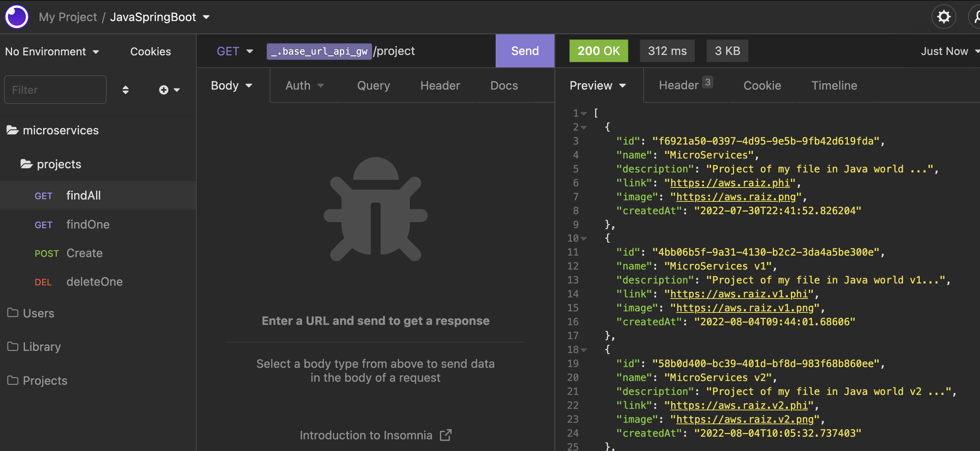Switch to the Query tab
Image resolution: width=980 pixels, height=451 pixels.
(x=373, y=85)
